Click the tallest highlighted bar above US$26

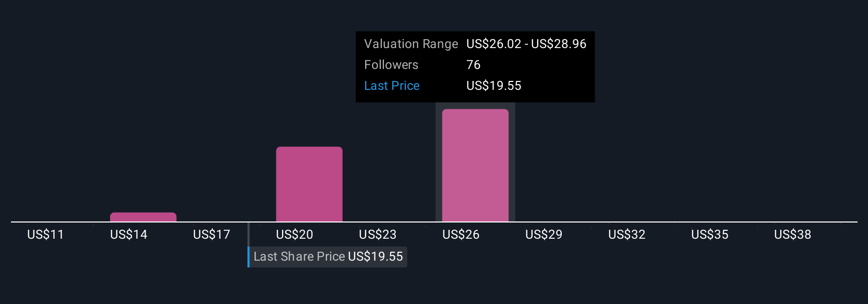pos(475,165)
